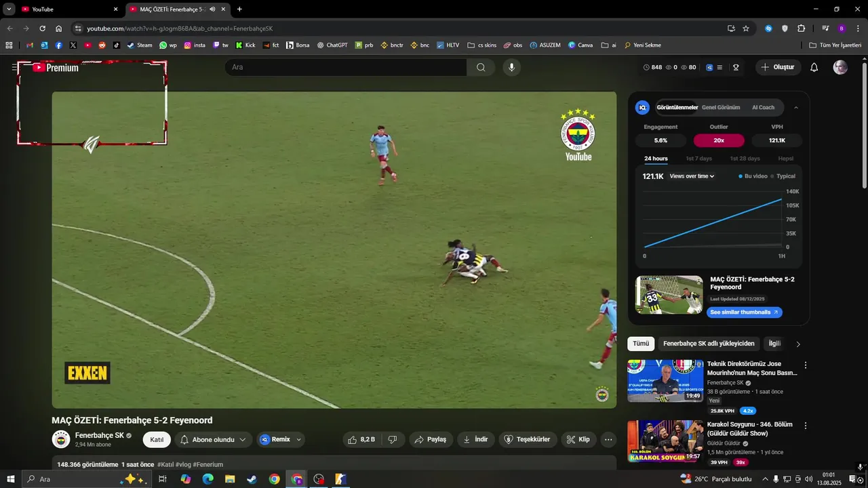Open Tüm Yer İşaretleri folder
Screen dimensions: 868x488
click(835, 45)
